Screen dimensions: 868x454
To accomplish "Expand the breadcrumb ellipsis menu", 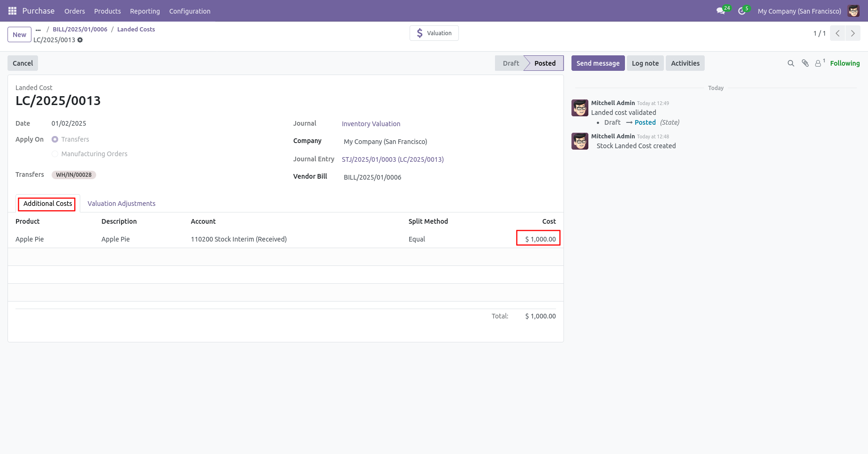I will pos(38,30).
